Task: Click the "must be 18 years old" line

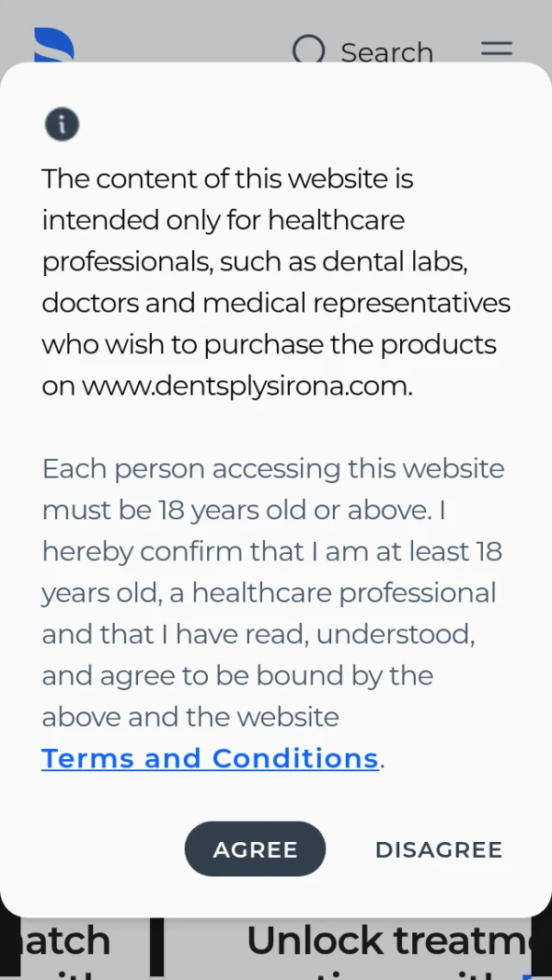Action: pyautogui.click(x=243, y=510)
